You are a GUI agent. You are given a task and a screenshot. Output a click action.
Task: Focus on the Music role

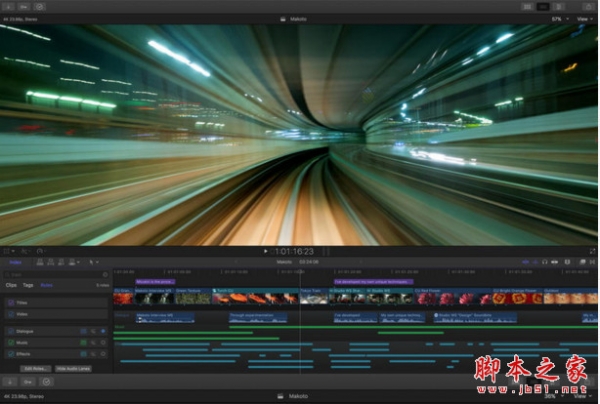coord(103,343)
